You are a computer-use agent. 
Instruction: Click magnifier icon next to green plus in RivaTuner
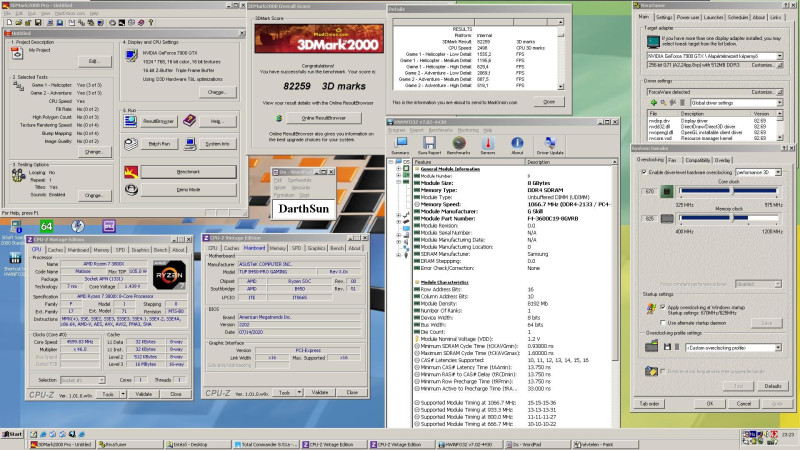663,103
